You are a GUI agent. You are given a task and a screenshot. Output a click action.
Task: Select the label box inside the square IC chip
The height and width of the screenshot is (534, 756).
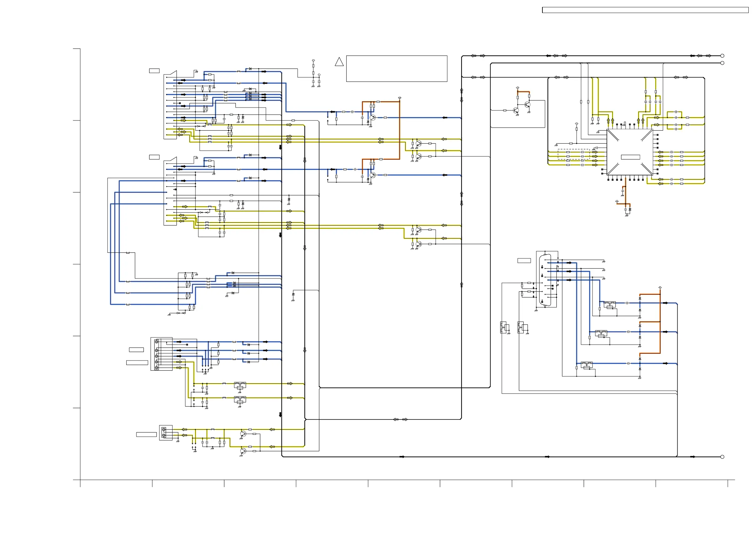tap(630, 157)
